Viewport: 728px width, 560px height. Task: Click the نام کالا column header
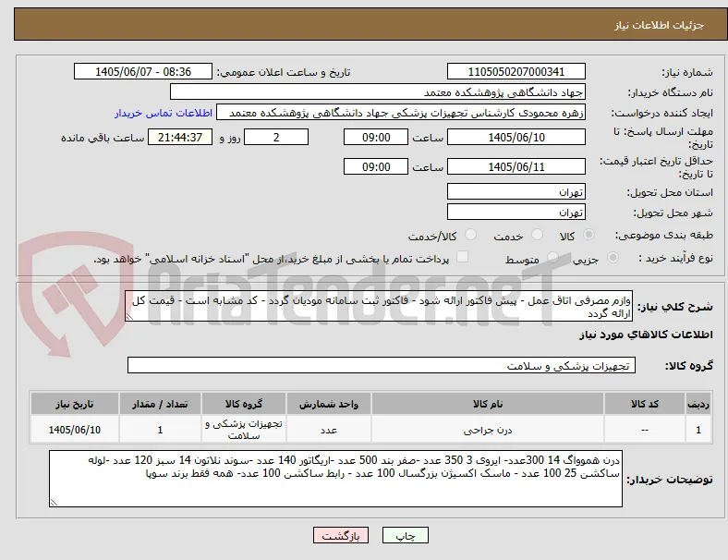[x=488, y=404]
